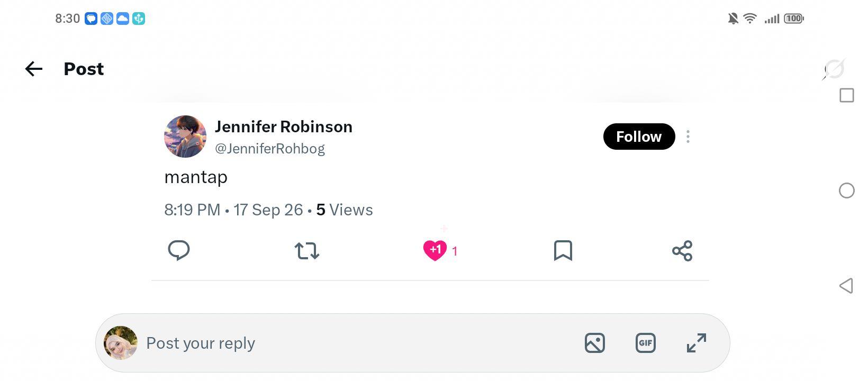Viewport: 868px width, 381px height.
Task: Open the three-dot more options menu
Action: (x=688, y=137)
